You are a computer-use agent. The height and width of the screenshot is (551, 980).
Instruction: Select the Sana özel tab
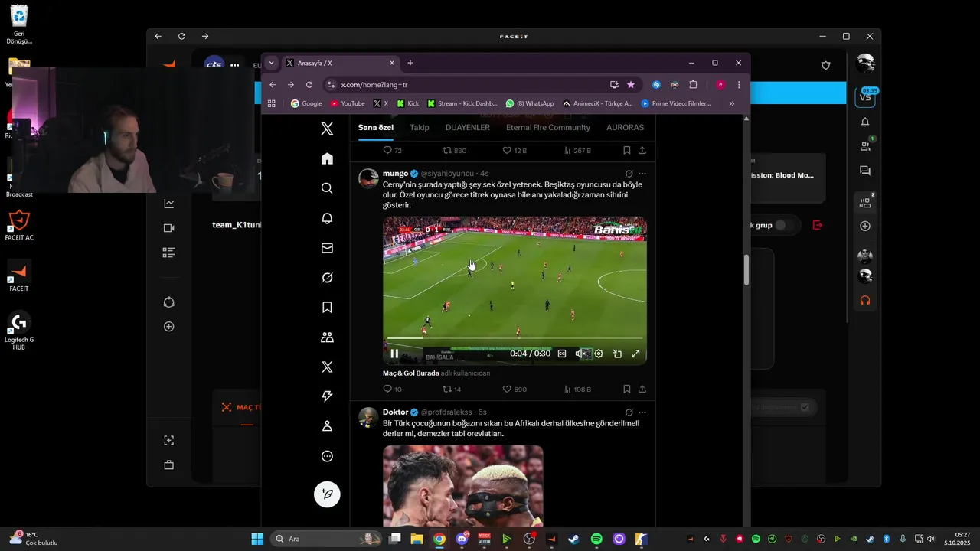pyautogui.click(x=376, y=127)
